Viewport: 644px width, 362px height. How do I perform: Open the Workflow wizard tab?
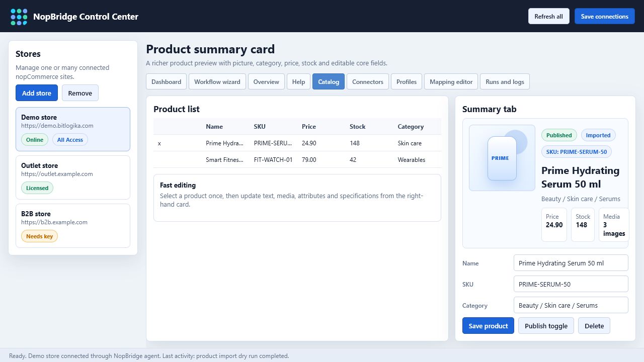(217, 81)
